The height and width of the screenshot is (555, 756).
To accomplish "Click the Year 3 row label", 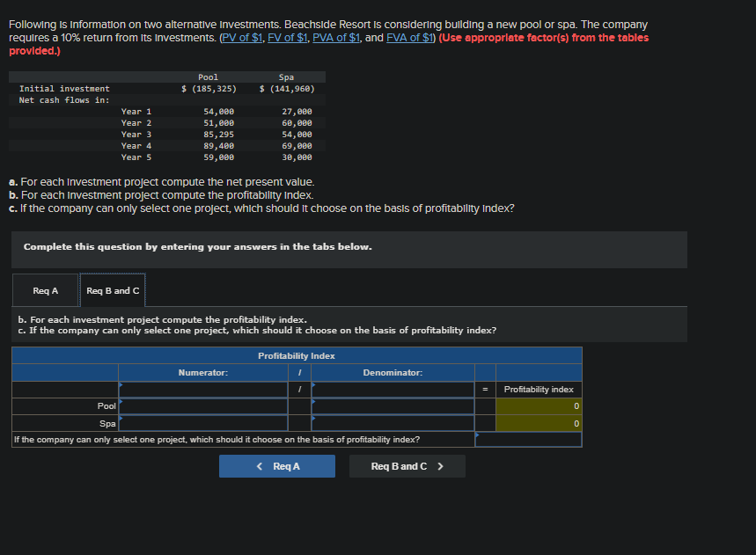I will pos(136,135).
